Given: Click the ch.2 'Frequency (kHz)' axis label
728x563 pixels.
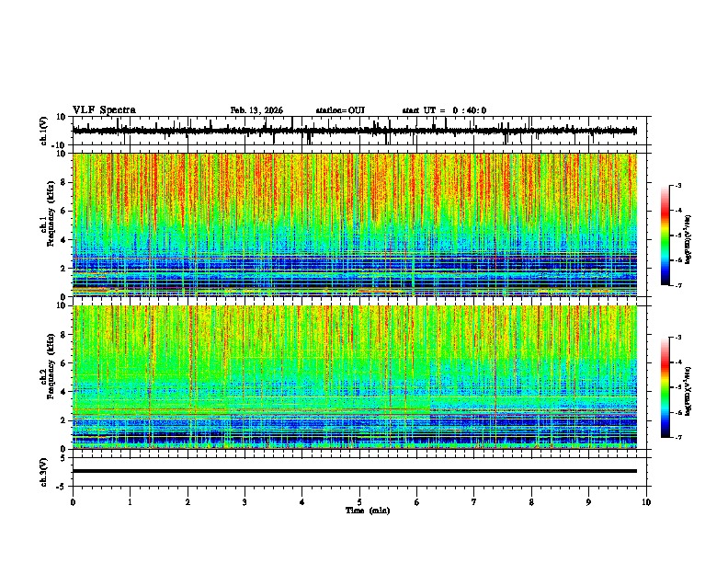Looking at the screenshot, I should click(x=51, y=366).
